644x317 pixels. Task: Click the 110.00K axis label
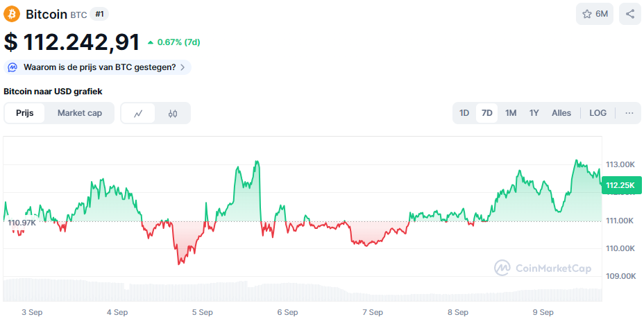tap(620, 248)
